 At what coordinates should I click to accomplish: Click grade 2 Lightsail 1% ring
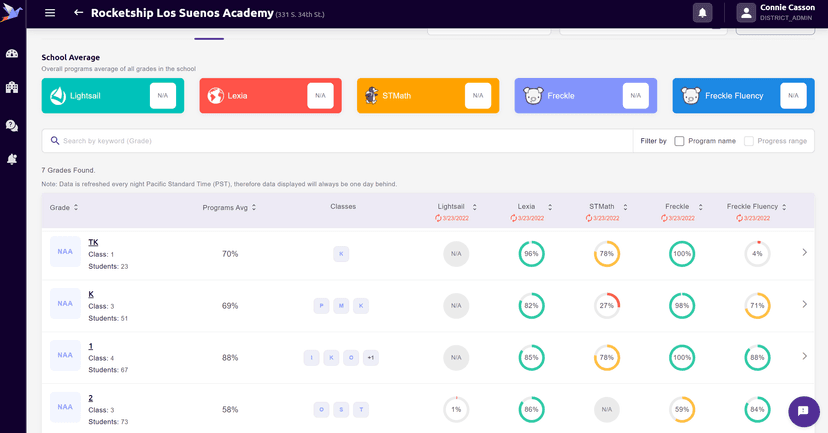coord(456,409)
